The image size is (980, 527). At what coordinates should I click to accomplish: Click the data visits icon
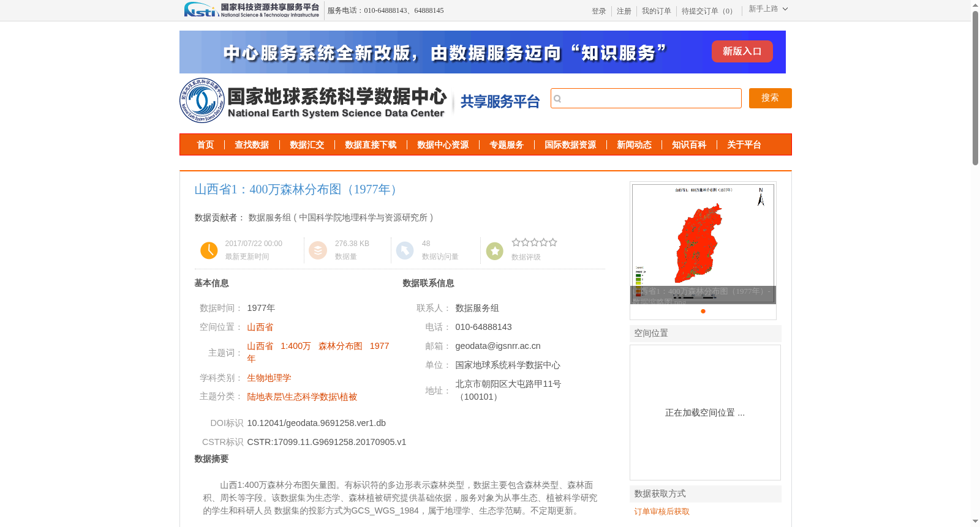coord(405,250)
